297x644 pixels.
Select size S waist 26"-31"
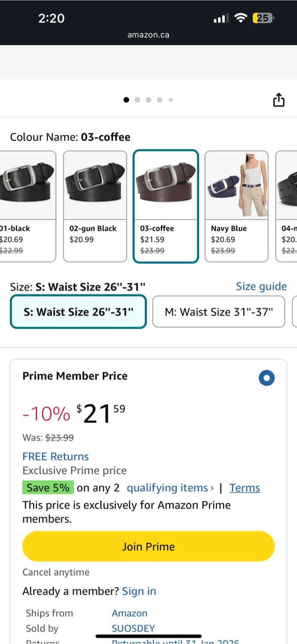(x=78, y=312)
